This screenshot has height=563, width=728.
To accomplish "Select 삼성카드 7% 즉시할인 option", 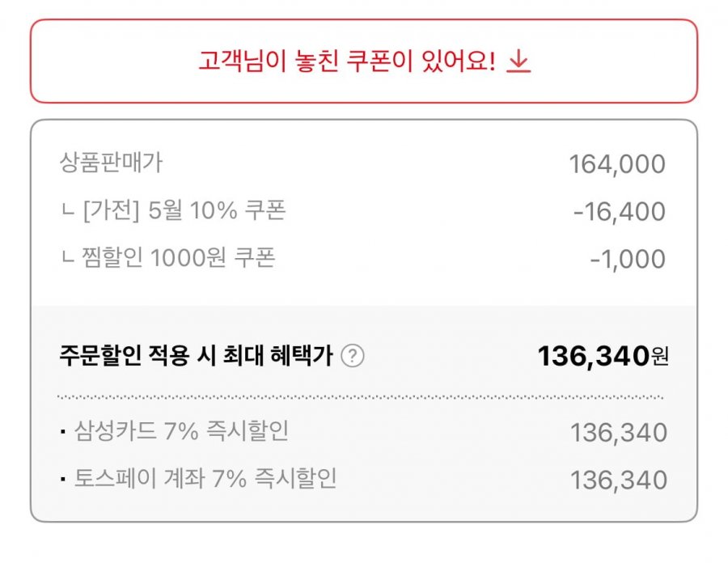I will [x=181, y=430].
